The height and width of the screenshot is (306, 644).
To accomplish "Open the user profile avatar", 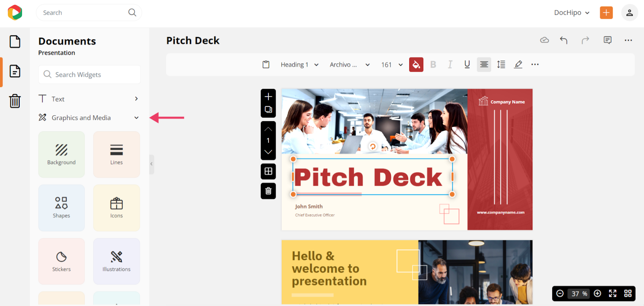I will (630, 12).
